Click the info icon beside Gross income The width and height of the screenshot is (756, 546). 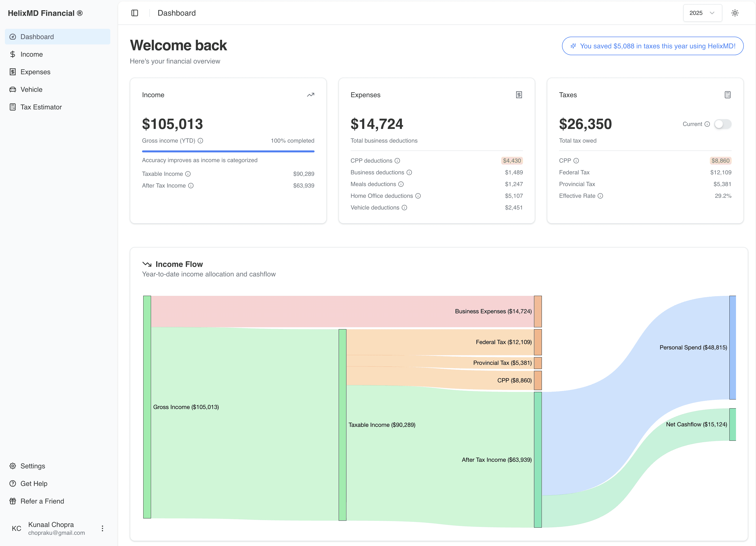click(x=200, y=141)
